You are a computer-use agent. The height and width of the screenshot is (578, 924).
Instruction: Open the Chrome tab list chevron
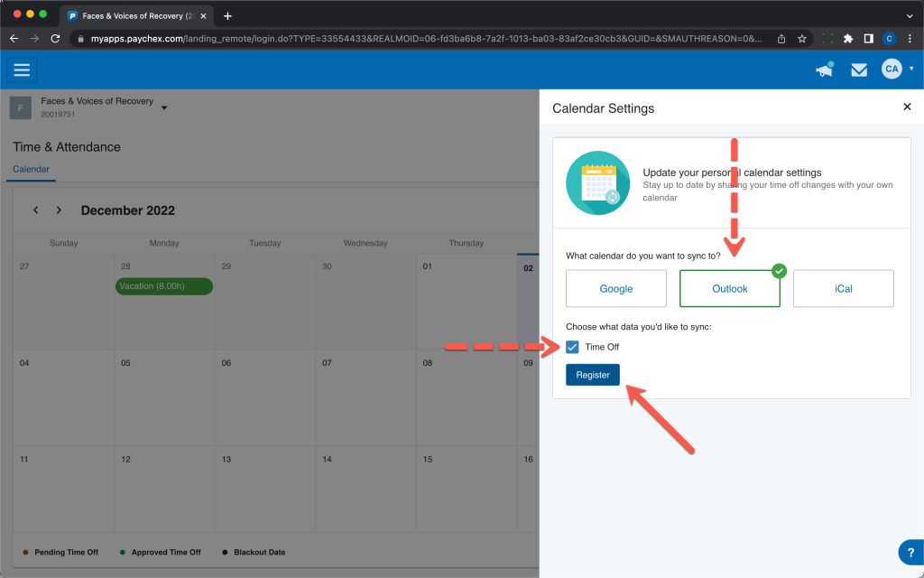(907, 15)
